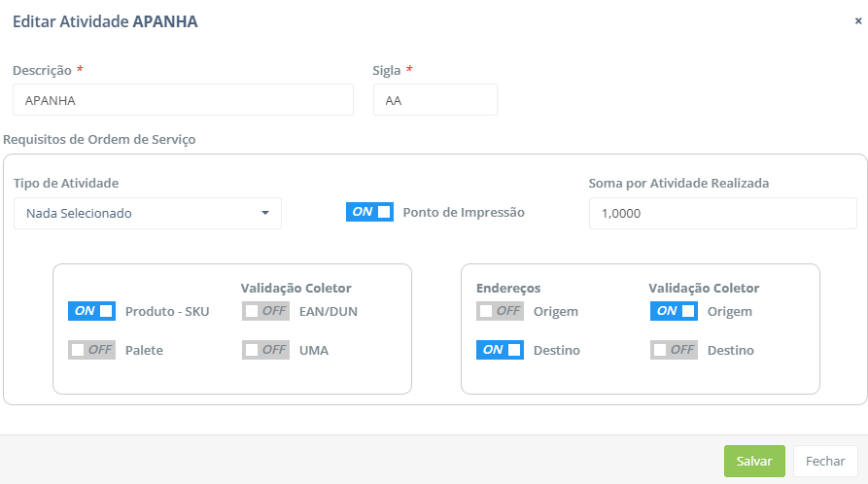This screenshot has height=484, width=868.
Task: Turn off Validação Coletor Origem toggle
Action: pyautogui.click(x=674, y=311)
